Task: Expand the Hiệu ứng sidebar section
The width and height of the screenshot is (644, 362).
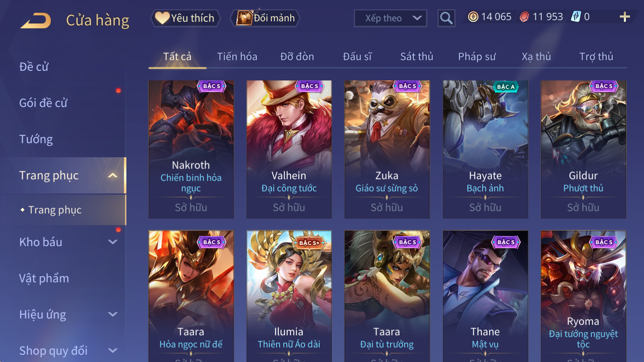Action: pos(113,315)
